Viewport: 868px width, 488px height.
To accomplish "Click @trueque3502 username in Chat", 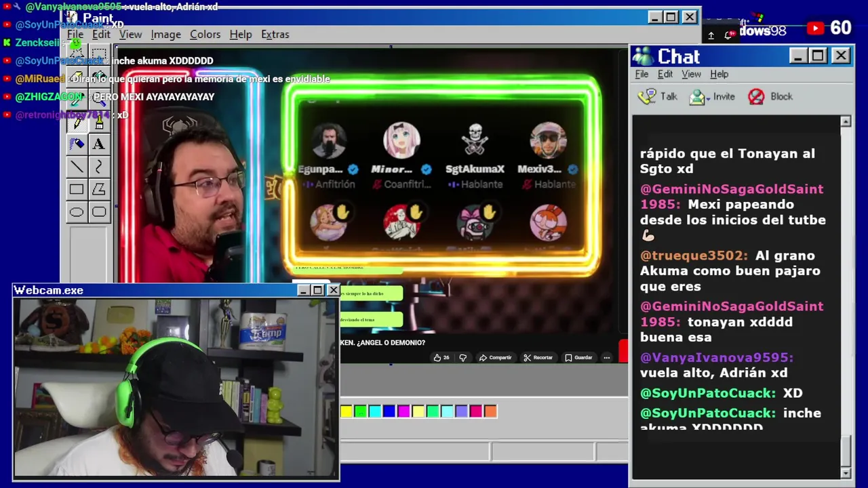I will coord(694,256).
